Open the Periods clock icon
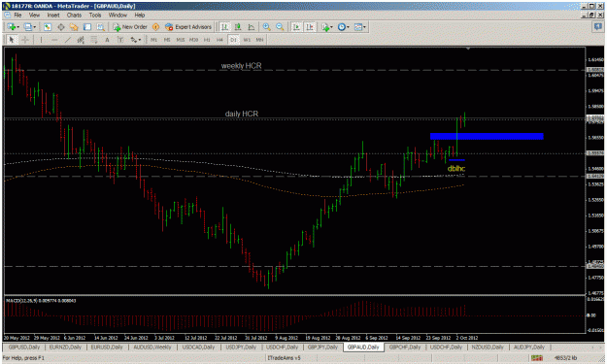607x364 pixels. pos(341,26)
